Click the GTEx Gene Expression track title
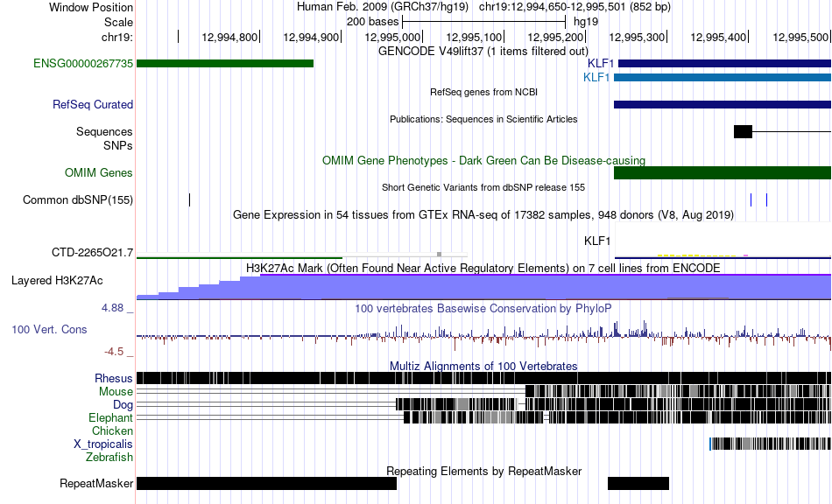Viewport: 832px width, 504px height. click(483, 215)
